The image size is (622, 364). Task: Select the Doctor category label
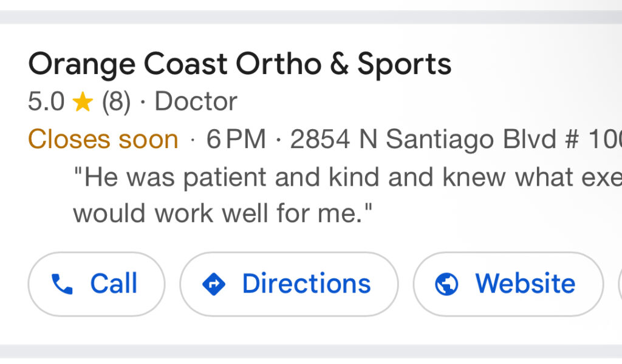(x=196, y=102)
